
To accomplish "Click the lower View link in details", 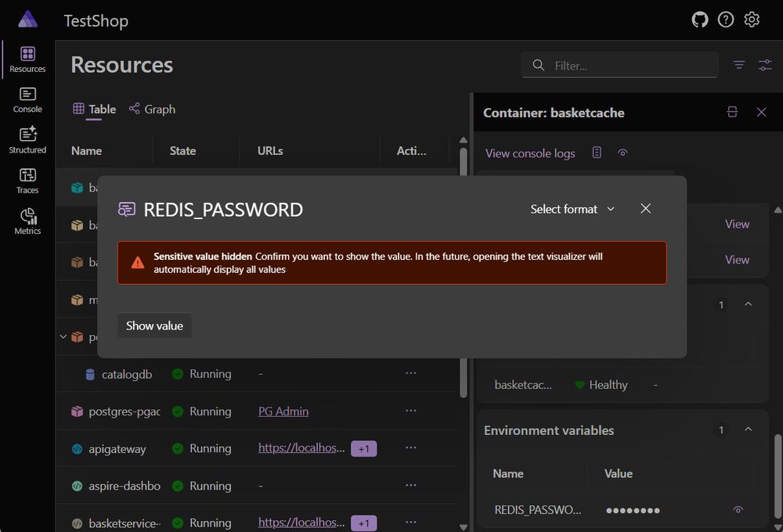I will click(x=737, y=260).
